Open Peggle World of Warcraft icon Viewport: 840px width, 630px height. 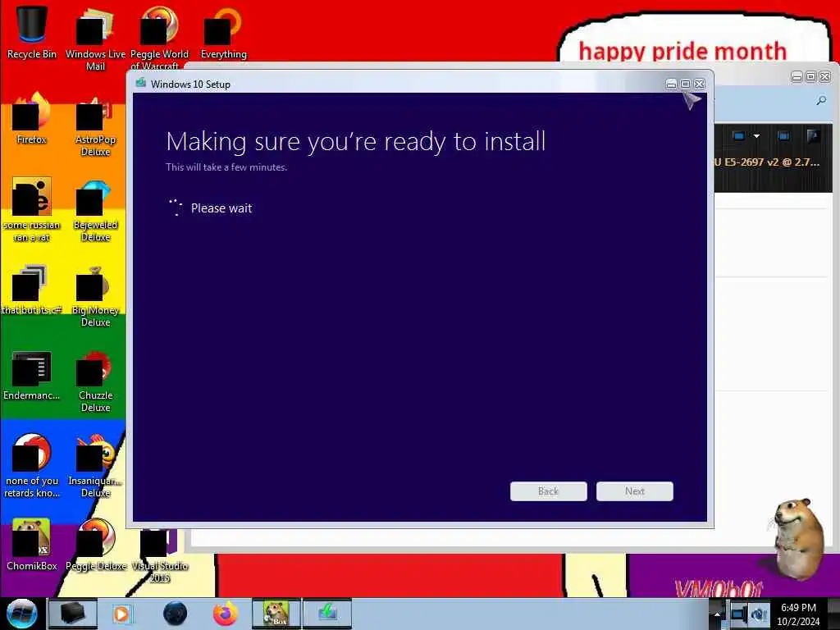coord(159,39)
